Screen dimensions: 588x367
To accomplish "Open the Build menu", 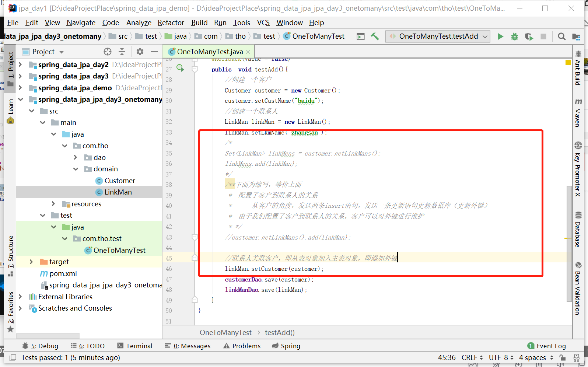I will pyautogui.click(x=199, y=23).
